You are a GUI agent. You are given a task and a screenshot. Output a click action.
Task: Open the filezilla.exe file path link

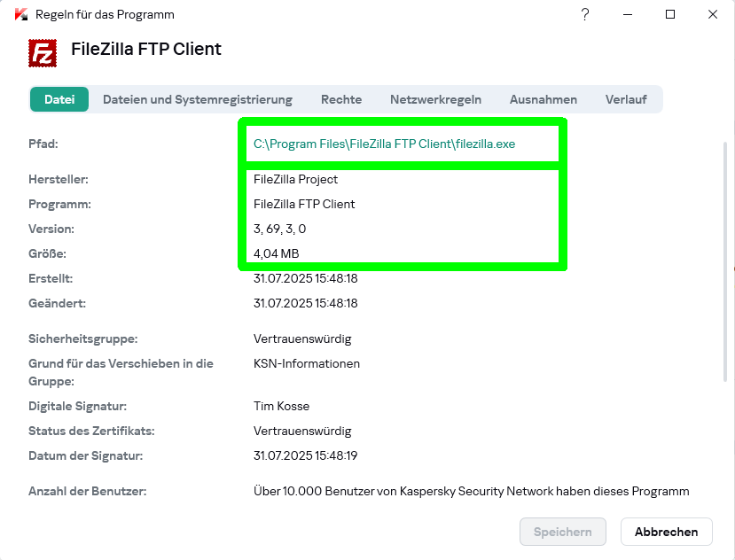click(x=384, y=144)
